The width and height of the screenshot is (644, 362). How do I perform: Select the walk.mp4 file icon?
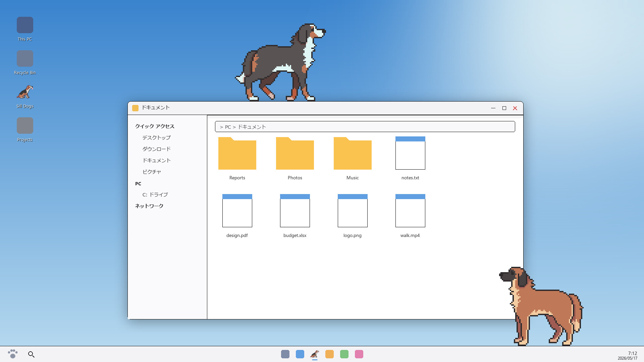click(410, 210)
